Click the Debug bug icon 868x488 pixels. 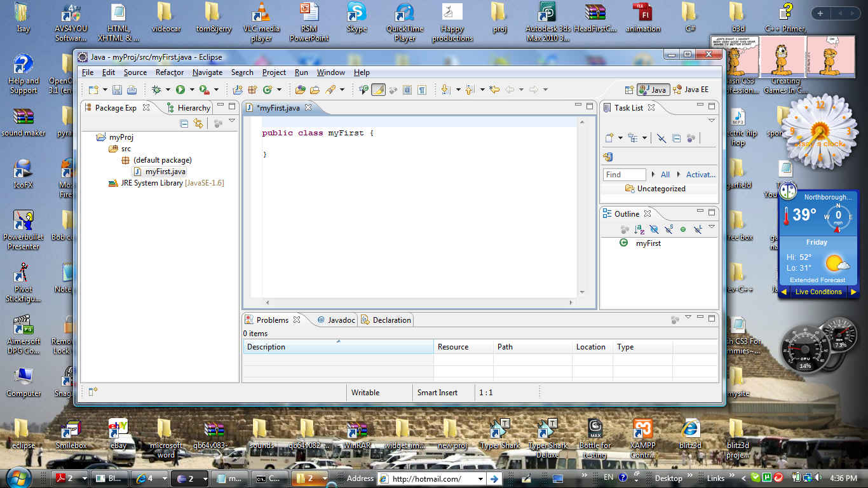(x=156, y=90)
